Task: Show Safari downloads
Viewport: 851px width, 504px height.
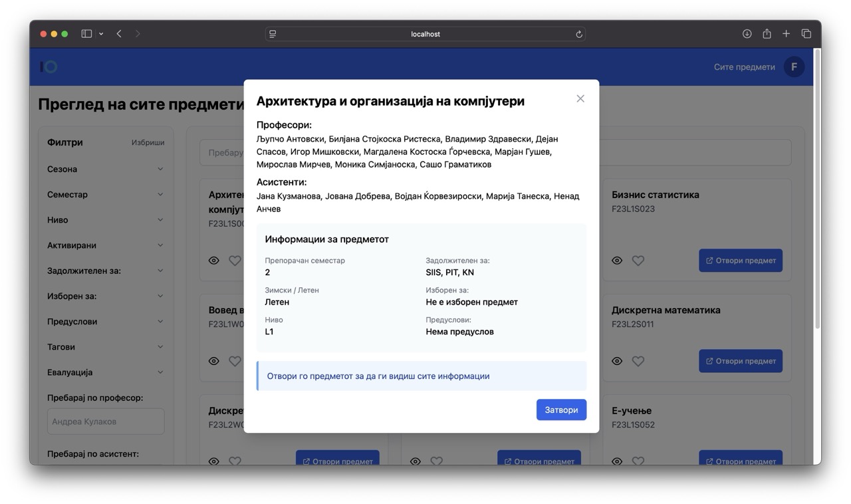Action: [747, 34]
